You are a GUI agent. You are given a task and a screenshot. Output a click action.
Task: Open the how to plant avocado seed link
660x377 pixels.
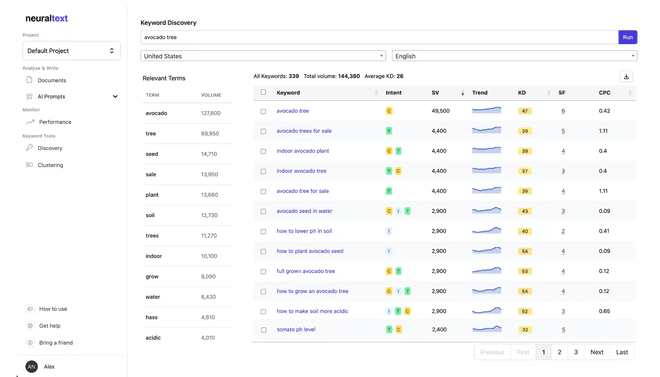[310, 251]
